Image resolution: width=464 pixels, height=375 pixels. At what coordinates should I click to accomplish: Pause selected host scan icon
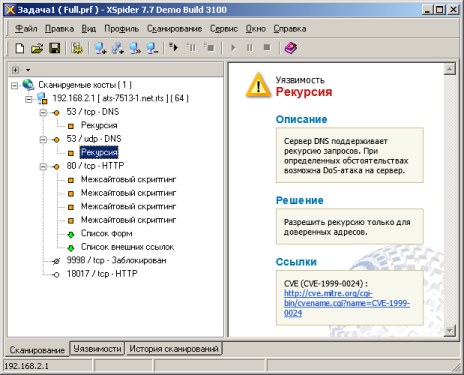coord(191,47)
